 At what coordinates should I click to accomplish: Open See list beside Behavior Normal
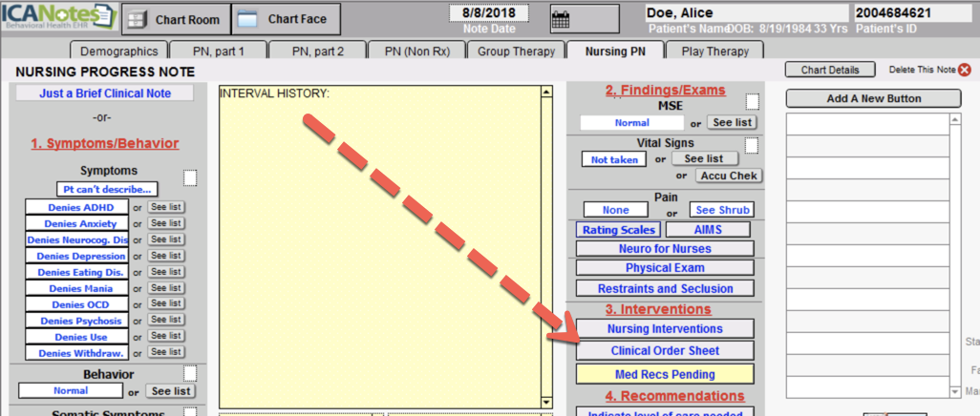point(171,391)
